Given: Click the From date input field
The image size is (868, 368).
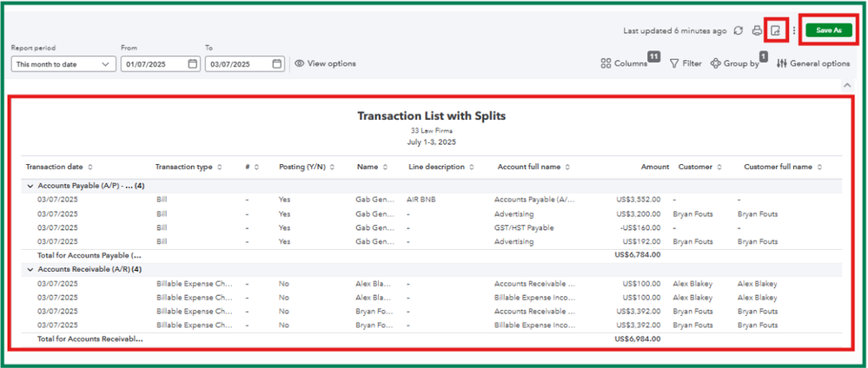Looking at the screenshot, I should pos(153,63).
